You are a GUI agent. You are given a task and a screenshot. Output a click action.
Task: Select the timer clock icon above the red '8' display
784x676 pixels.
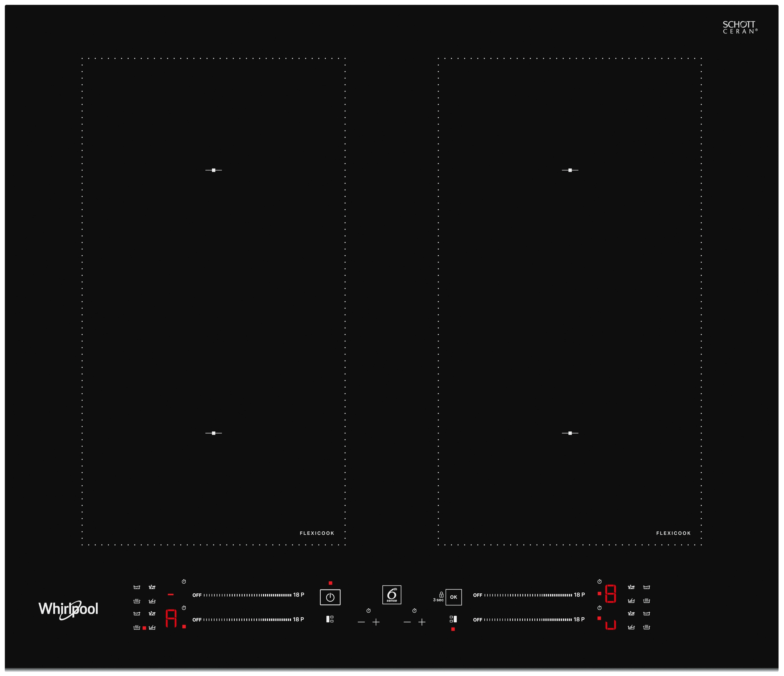pos(599,581)
